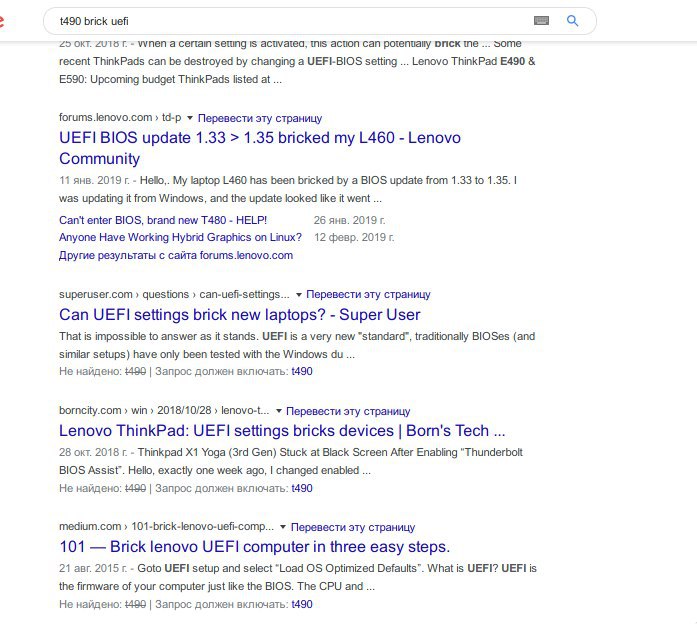Click the borncity.com › win › 2018/10/28 breadcrumb
This screenshot has height=624, width=697.
(164, 410)
